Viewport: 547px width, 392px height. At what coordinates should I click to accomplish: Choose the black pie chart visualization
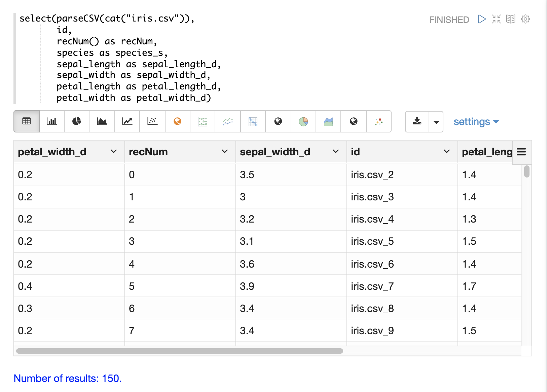[77, 121]
